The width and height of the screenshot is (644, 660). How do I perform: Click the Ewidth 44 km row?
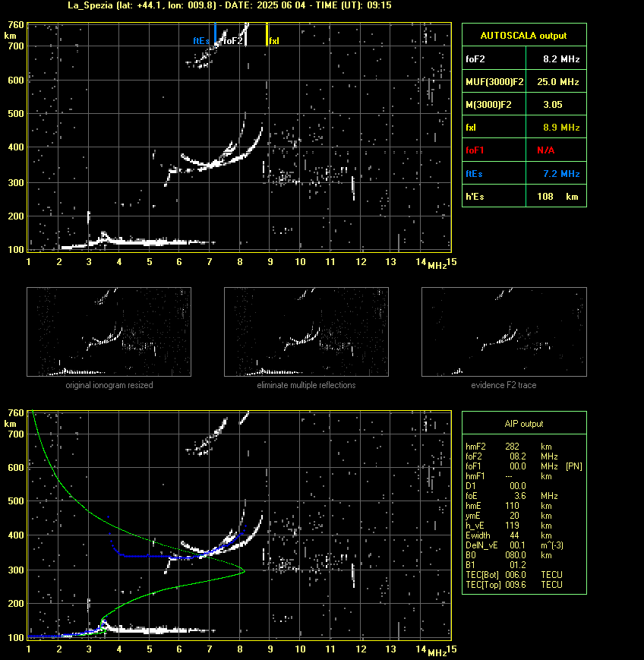[x=509, y=535]
